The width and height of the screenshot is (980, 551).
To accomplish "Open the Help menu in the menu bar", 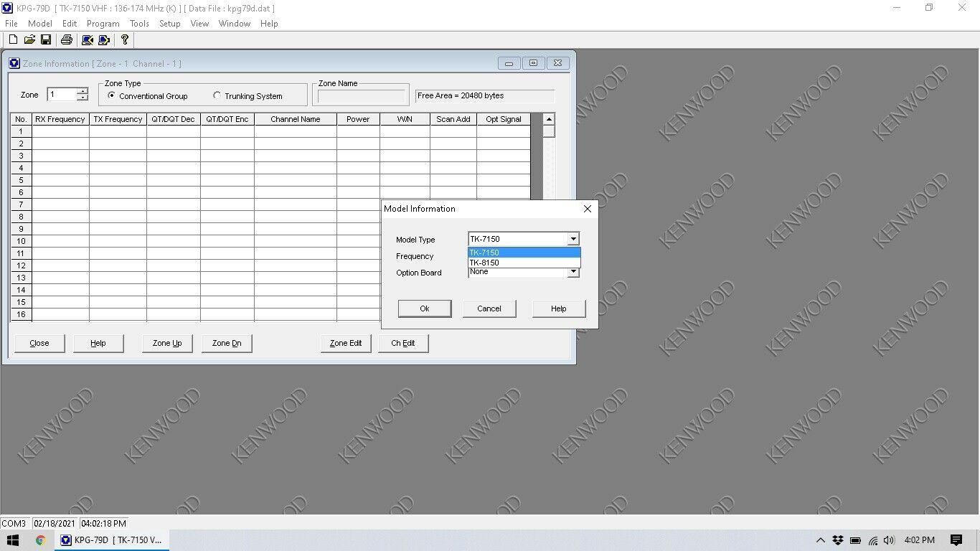I will pos(269,24).
